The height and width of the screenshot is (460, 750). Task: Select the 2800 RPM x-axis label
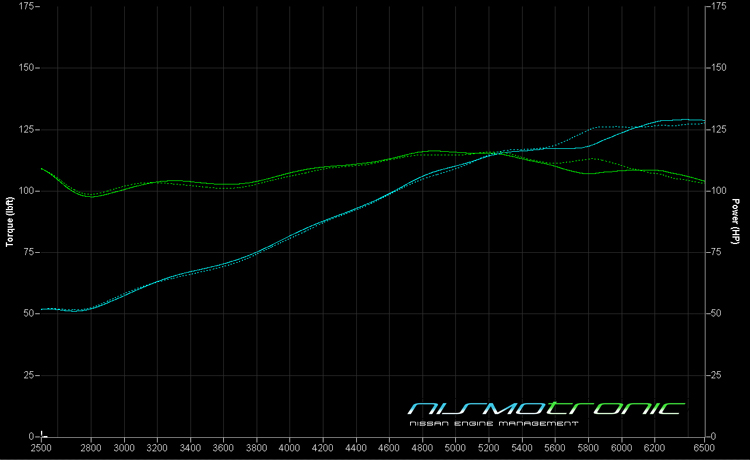coord(91,449)
